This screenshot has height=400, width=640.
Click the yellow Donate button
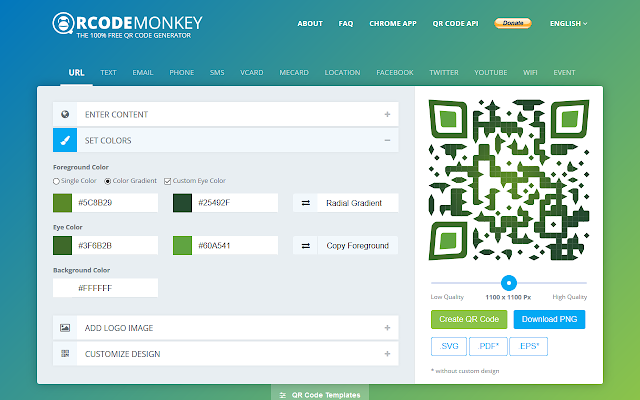513,23
